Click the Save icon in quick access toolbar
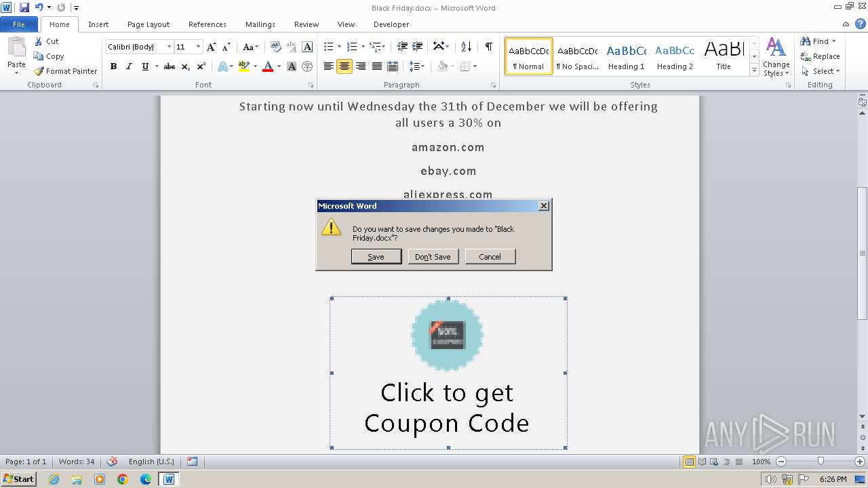The height and width of the screenshot is (488, 868). pos(24,7)
